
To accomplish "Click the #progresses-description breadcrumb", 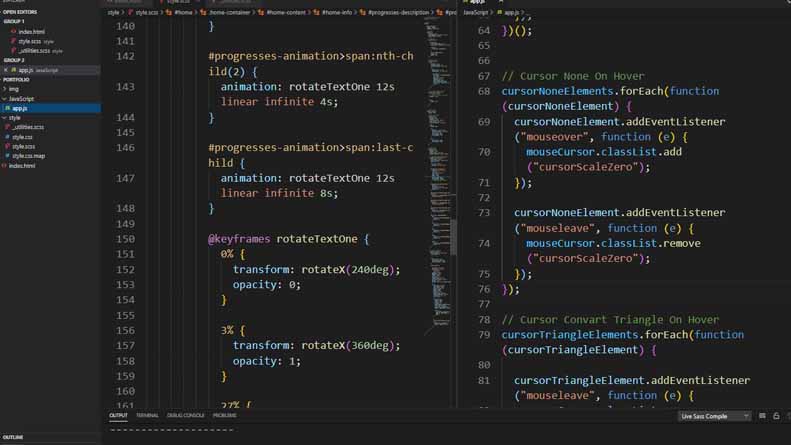I will pos(398,13).
